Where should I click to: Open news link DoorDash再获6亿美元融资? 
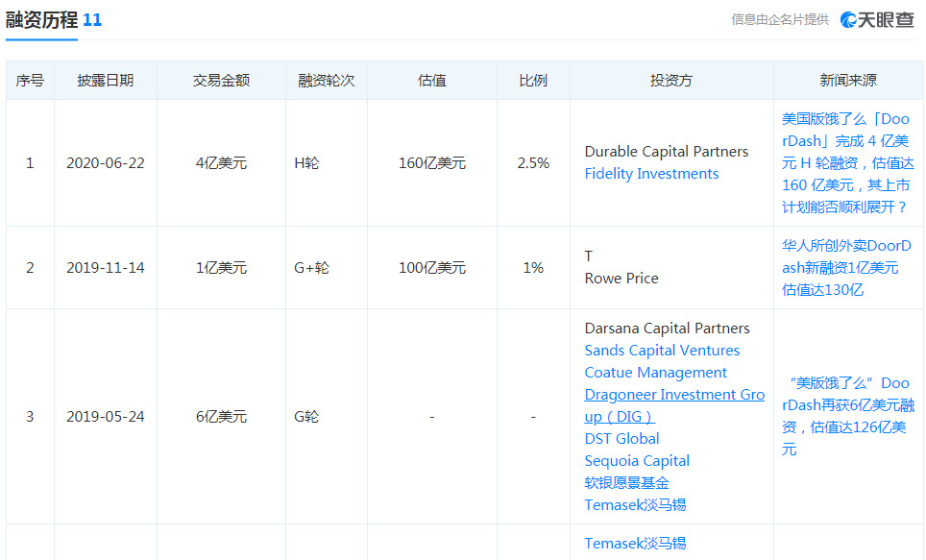(848, 417)
